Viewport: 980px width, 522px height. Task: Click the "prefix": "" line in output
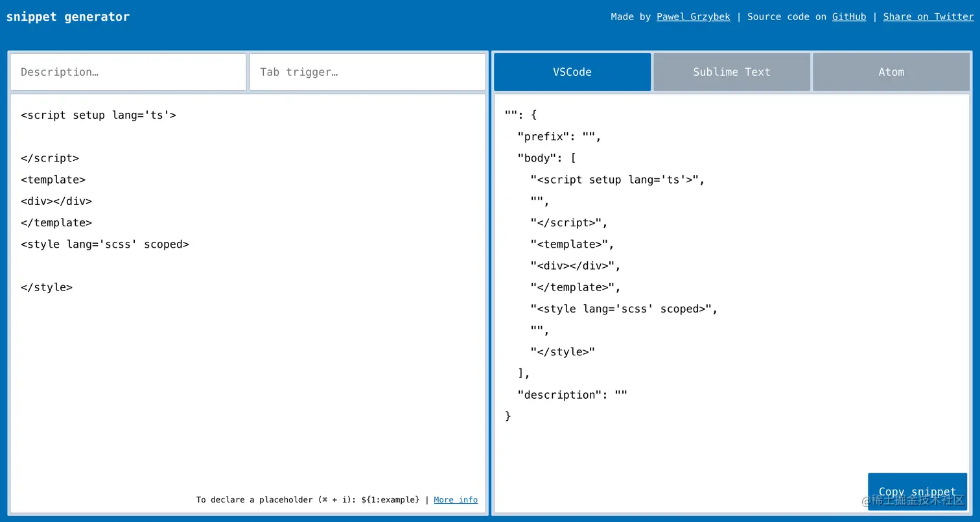[x=559, y=137]
